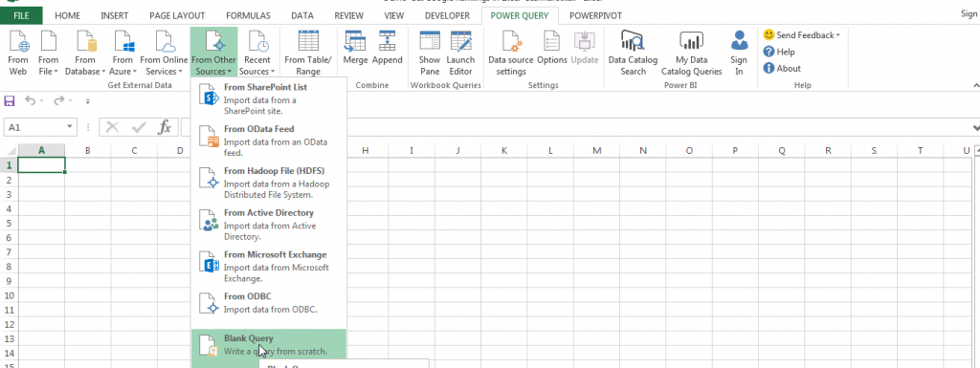Switch to the POWERPIVOT tab
This screenshot has width=980, height=368.
tap(595, 15)
